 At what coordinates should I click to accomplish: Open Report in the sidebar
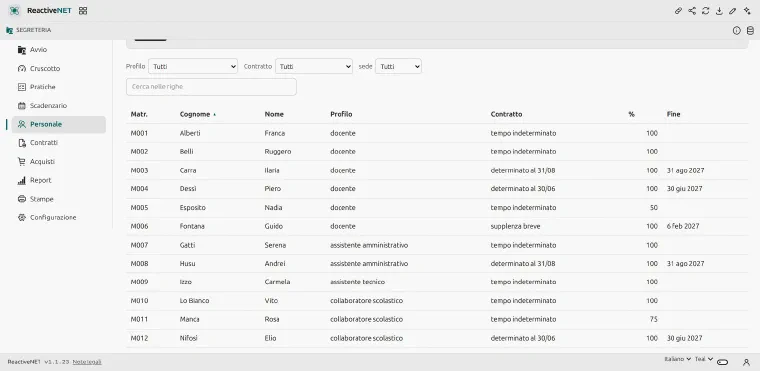tap(59, 180)
